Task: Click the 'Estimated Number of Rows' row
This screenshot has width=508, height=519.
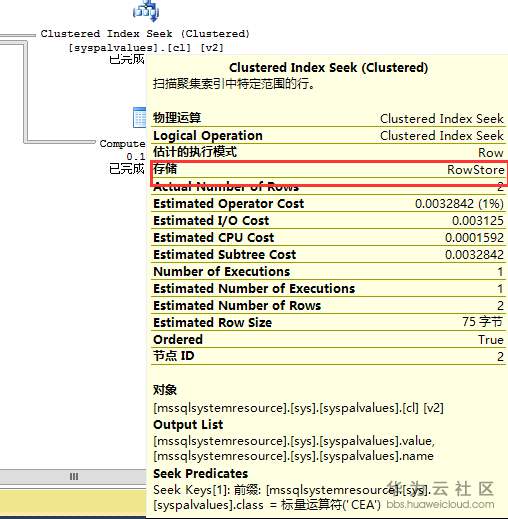Action: (x=328, y=305)
